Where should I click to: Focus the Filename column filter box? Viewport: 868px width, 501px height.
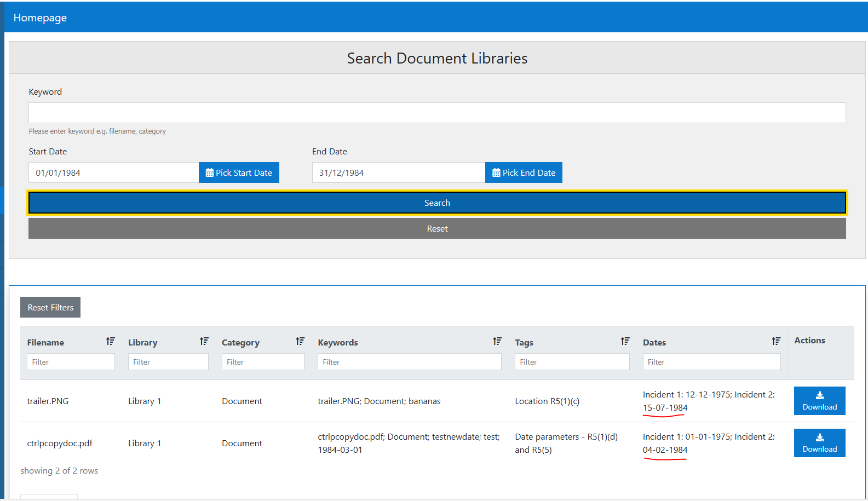pyautogui.click(x=71, y=362)
